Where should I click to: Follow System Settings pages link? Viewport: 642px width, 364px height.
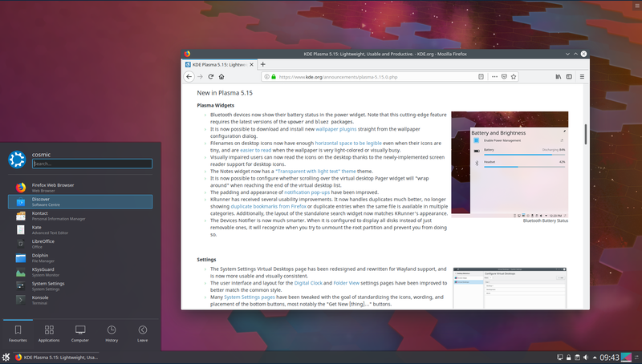250,297
